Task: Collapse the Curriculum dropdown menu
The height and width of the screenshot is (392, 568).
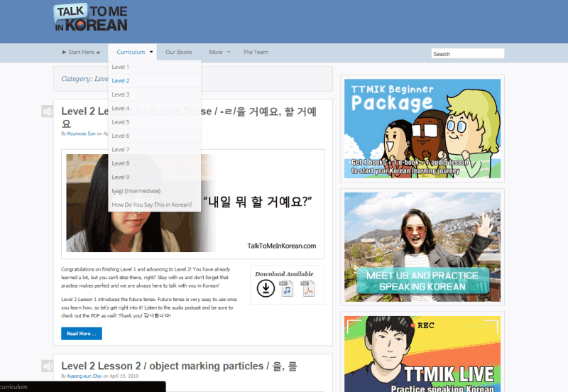Action: pyautogui.click(x=133, y=52)
